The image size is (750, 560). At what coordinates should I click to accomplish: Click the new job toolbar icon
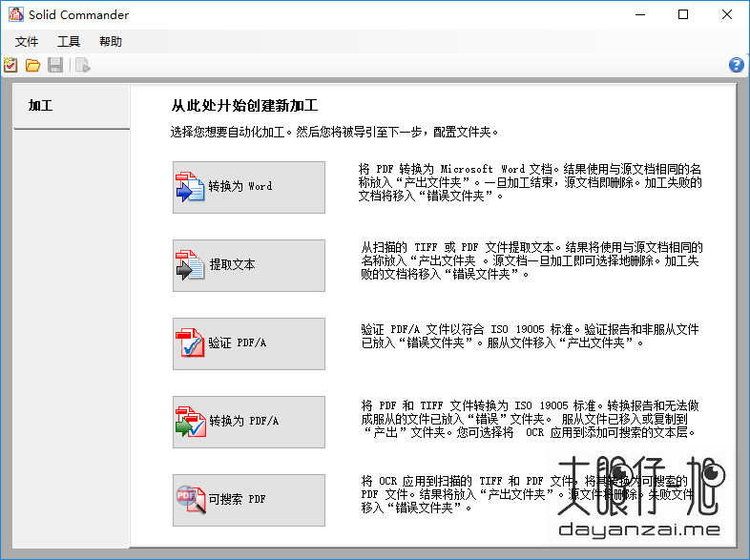pos(10,65)
